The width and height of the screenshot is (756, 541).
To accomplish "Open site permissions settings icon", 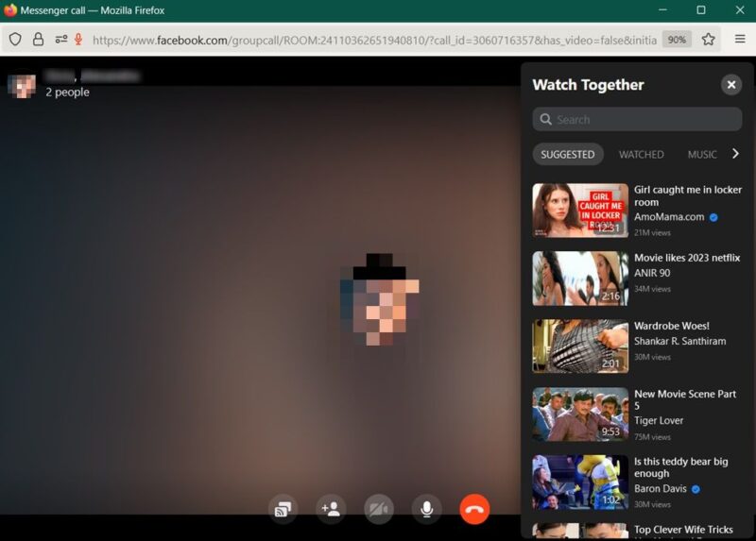I will click(60, 39).
